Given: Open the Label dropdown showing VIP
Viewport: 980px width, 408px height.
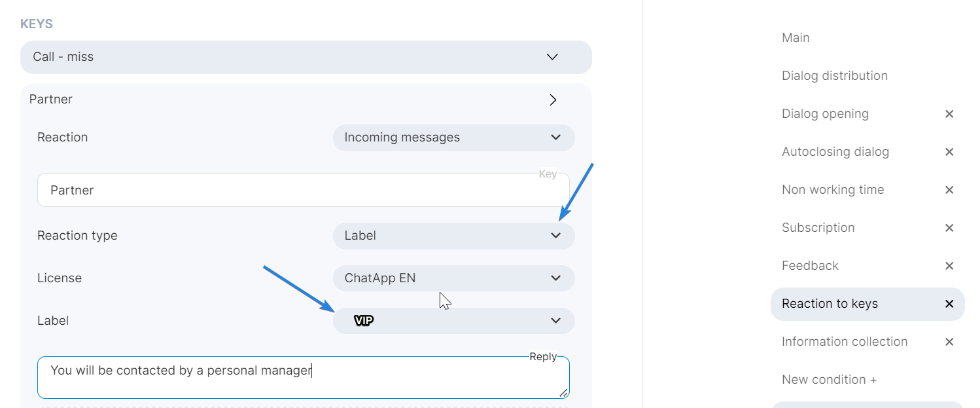Looking at the screenshot, I should [x=453, y=321].
